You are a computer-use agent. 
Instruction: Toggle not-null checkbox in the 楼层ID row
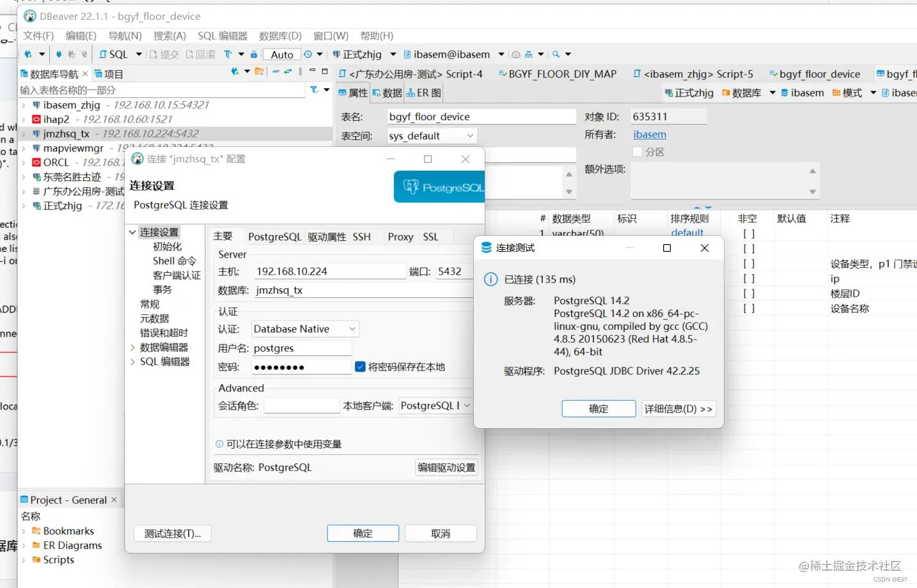749,293
